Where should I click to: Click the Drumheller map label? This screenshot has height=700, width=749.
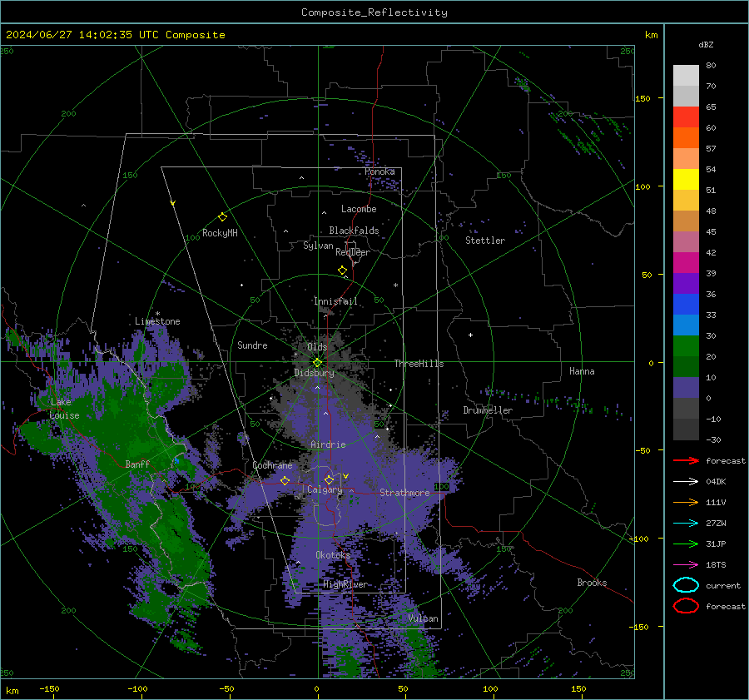(488, 410)
